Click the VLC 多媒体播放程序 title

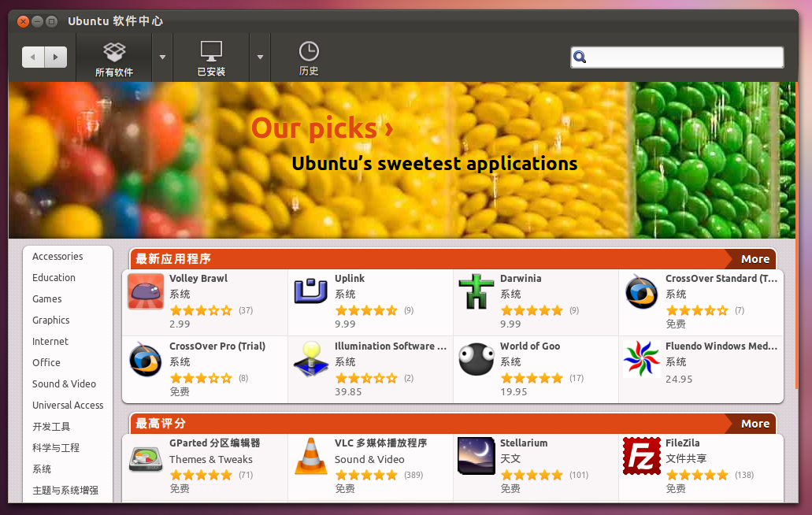380,443
